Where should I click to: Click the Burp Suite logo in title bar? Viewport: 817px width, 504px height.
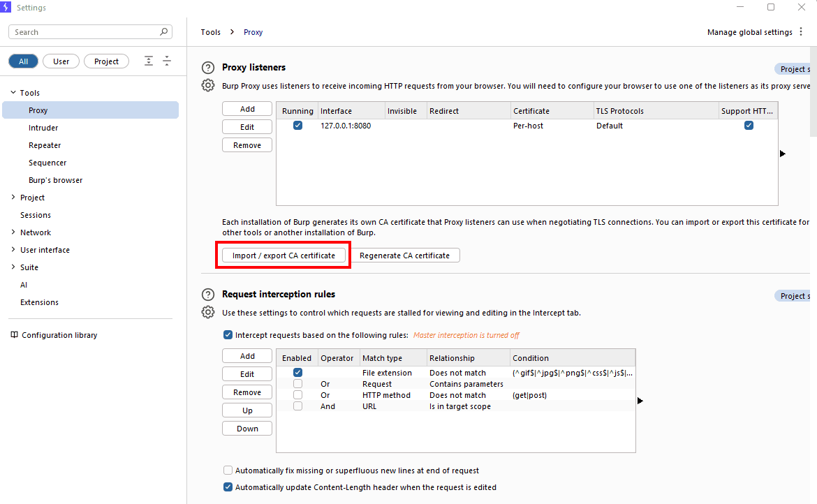coord(7,7)
